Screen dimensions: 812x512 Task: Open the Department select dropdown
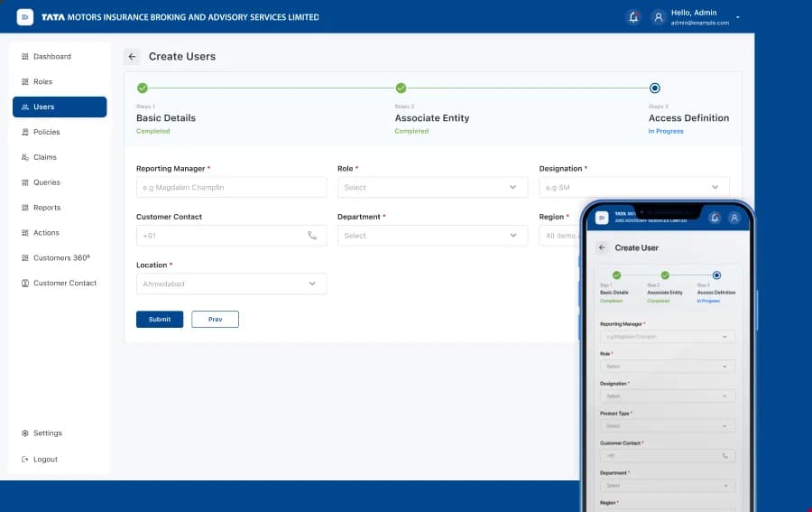(432, 236)
